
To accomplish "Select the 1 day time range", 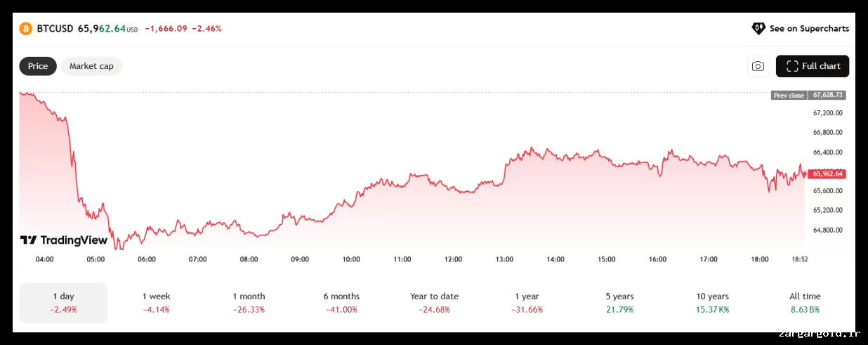I will click(63, 302).
